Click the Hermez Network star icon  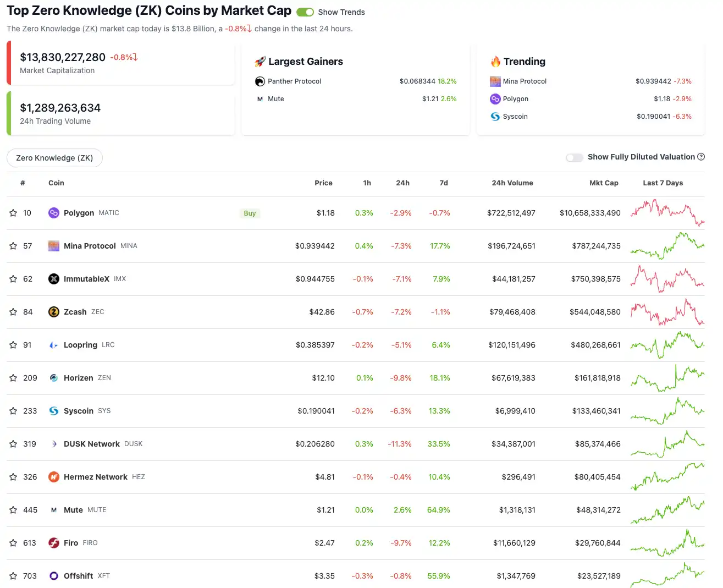click(13, 477)
